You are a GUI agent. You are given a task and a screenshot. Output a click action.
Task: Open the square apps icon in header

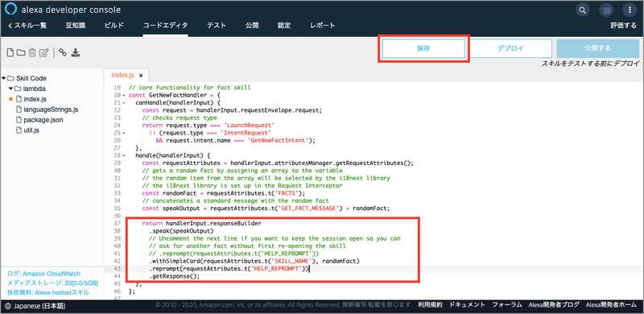click(x=606, y=10)
